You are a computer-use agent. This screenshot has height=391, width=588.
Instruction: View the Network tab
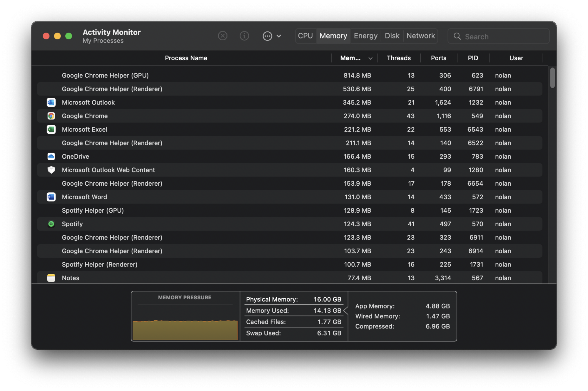coord(420,36)
